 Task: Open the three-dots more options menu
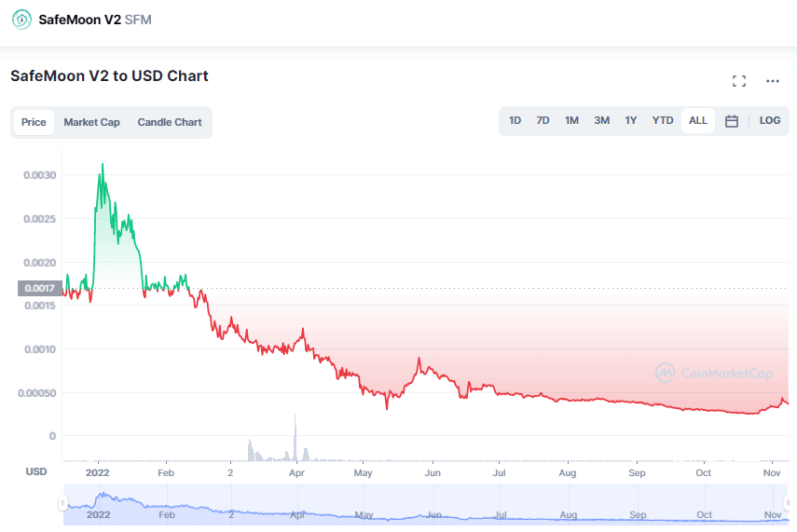click(773, 81)
